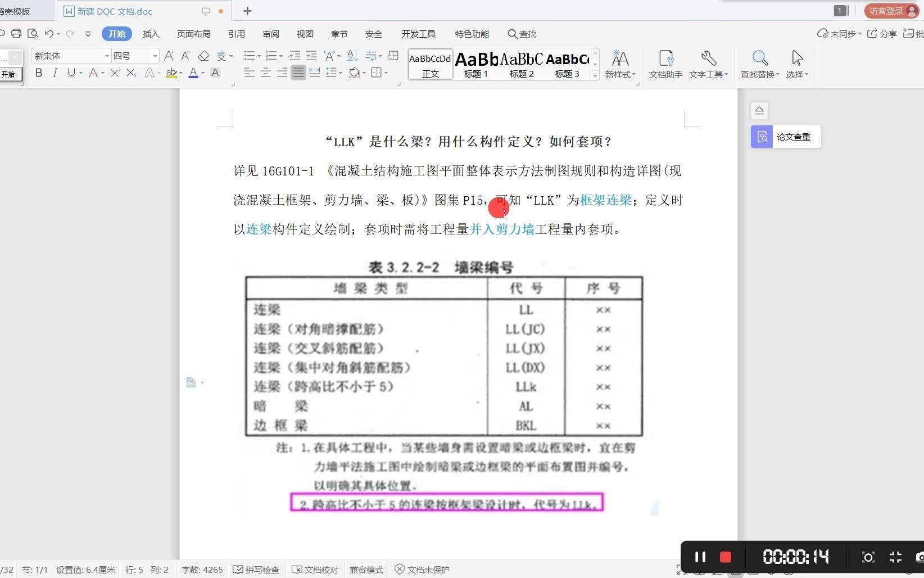Open the Review tab
Image resolution: width=924 pixels, height=578 pixels.
(x=271, y=34)
